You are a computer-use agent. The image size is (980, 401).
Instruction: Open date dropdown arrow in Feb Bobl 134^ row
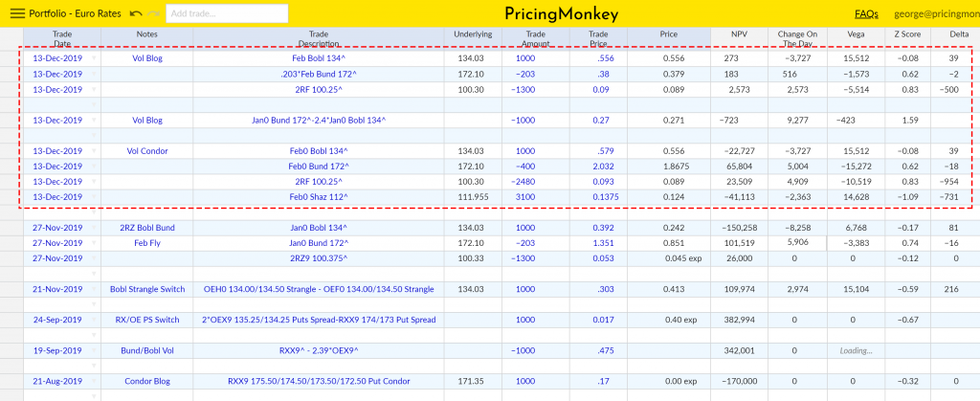pos(95,58)
